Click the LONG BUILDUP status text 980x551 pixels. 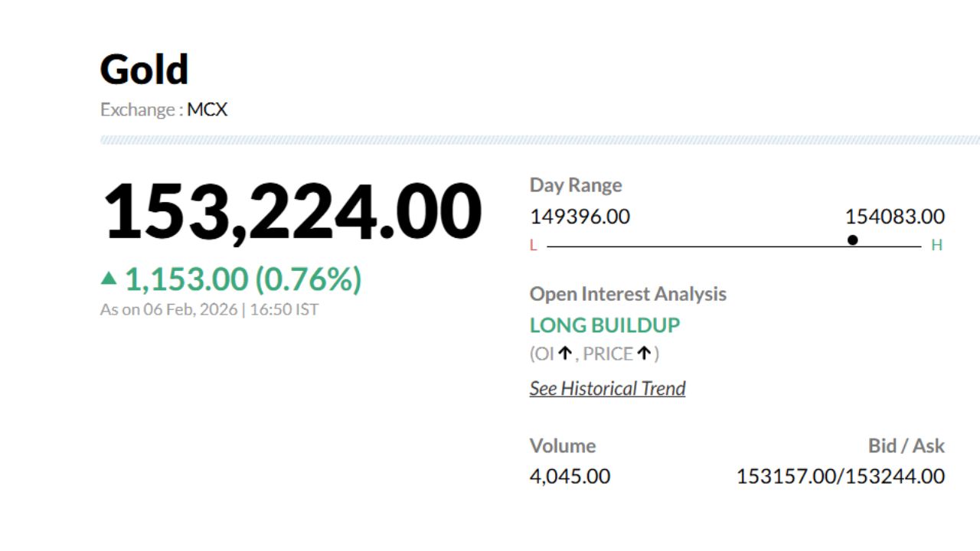click(605, 325)
